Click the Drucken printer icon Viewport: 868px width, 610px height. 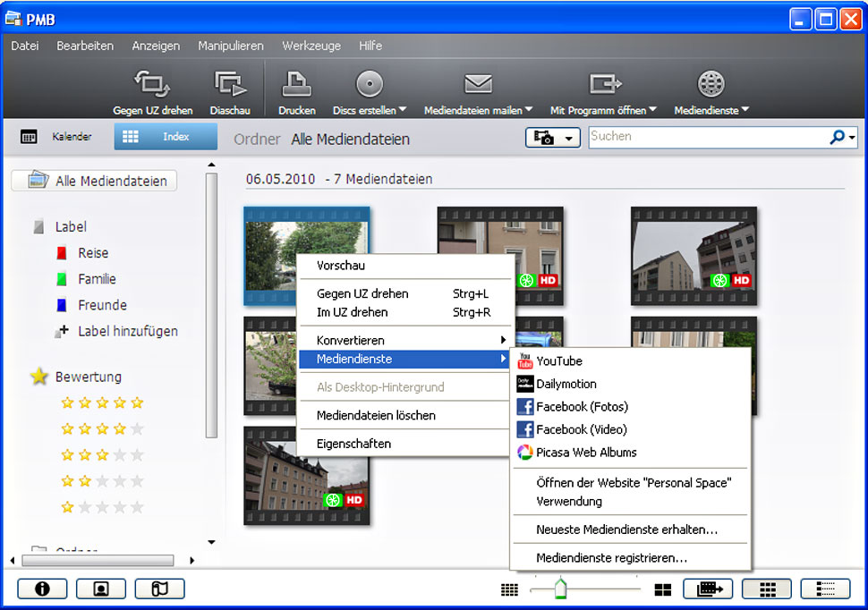[296, 85]
